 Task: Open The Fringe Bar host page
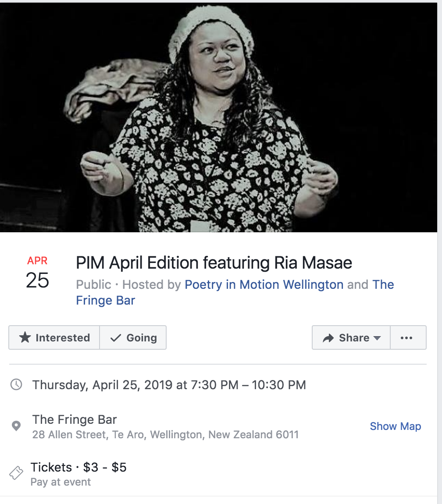pos(105,300)
